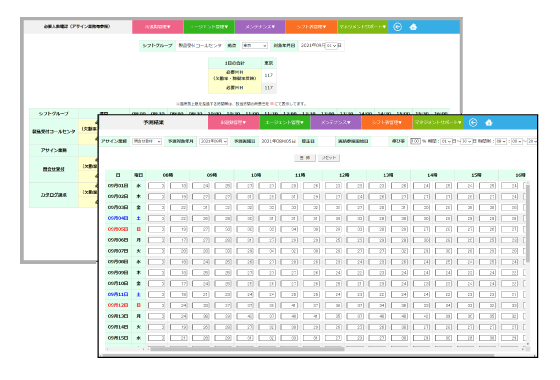Click the first 11時 input in the 09月12日 row
This screenshot has width=560, height=380.
(x=289, y=305)
